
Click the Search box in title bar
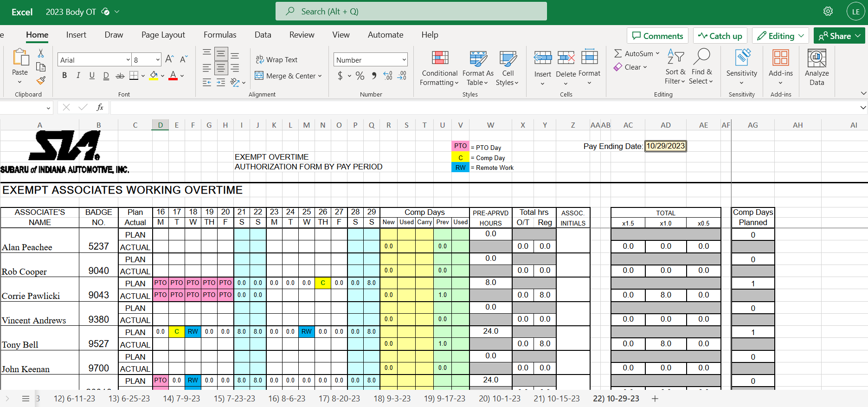click(411, 12)
